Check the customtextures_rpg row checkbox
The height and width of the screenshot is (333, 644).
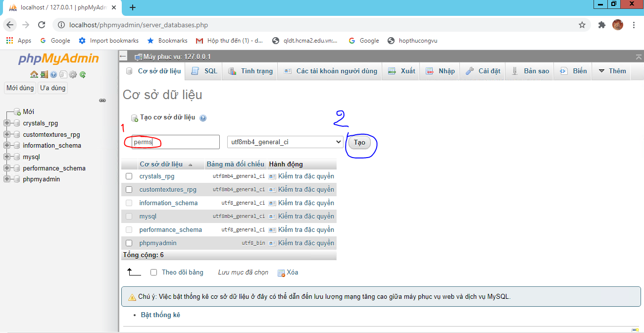point(129,189)
